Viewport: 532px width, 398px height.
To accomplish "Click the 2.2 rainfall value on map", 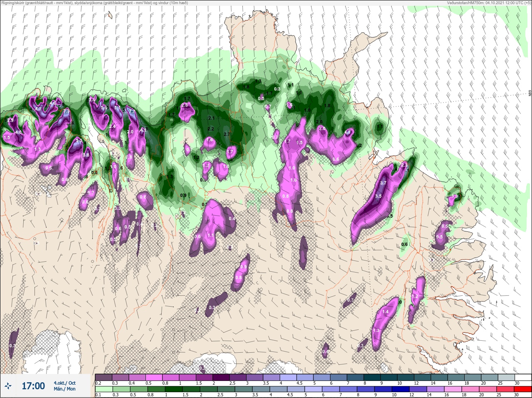I will (x=211, y=129).
